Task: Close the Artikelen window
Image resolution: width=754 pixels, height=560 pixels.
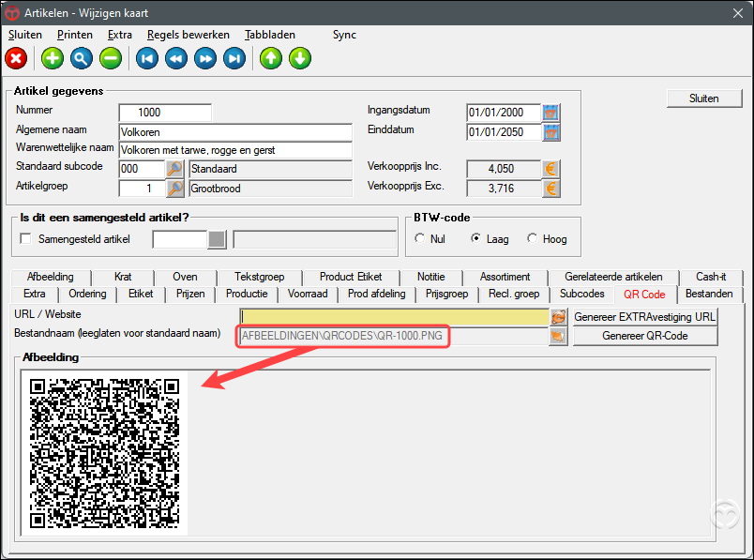Action: point(738,13)
